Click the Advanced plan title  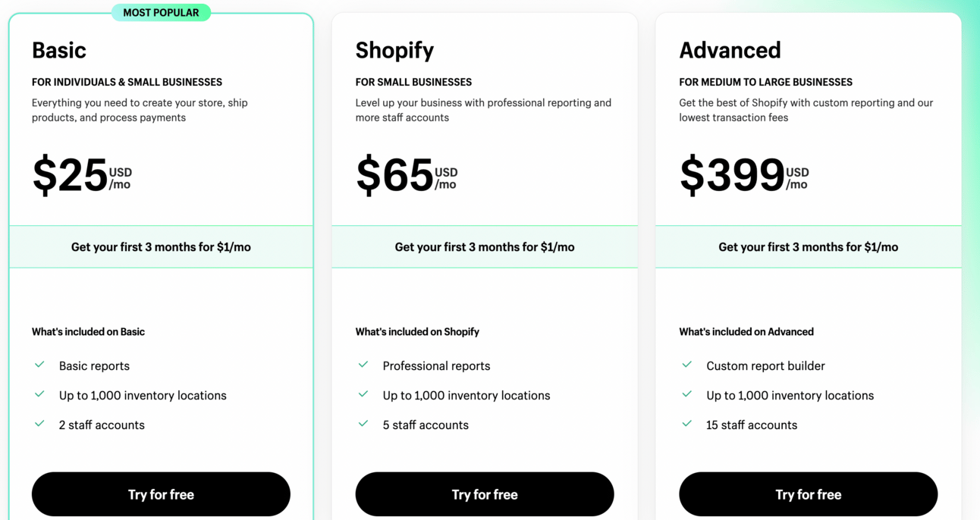tap(730, 50)
